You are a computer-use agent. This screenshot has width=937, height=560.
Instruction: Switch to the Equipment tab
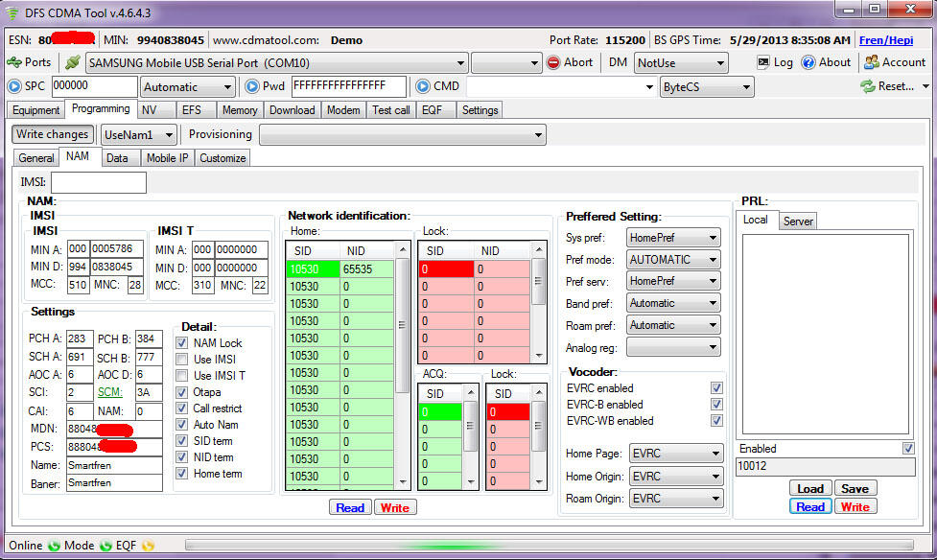point(35,110)
